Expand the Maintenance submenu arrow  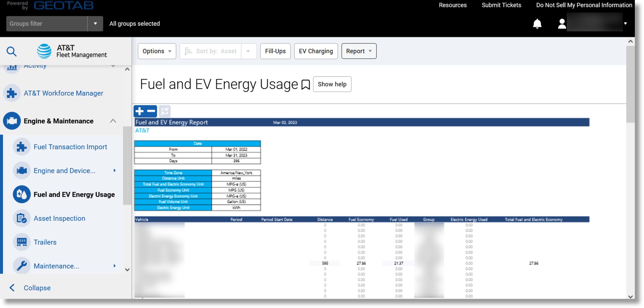point(114,266)
